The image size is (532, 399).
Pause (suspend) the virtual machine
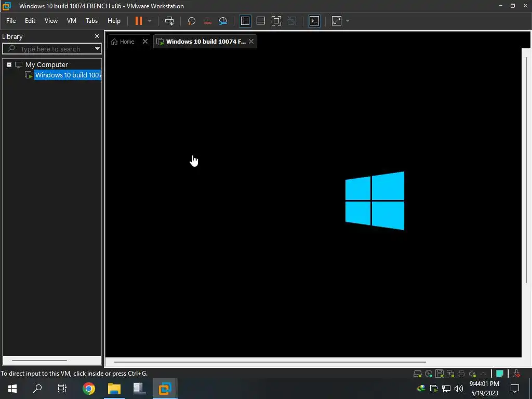click(x=138, y=21)
